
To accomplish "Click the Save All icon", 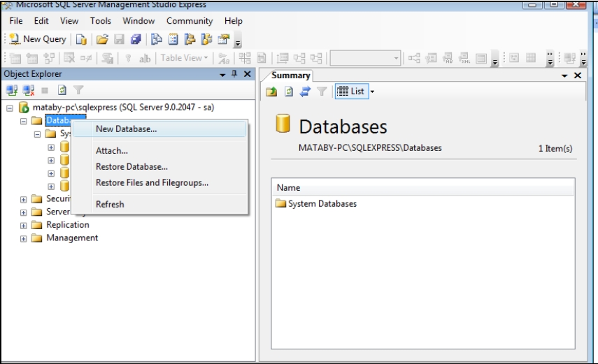I will [136, 39].
